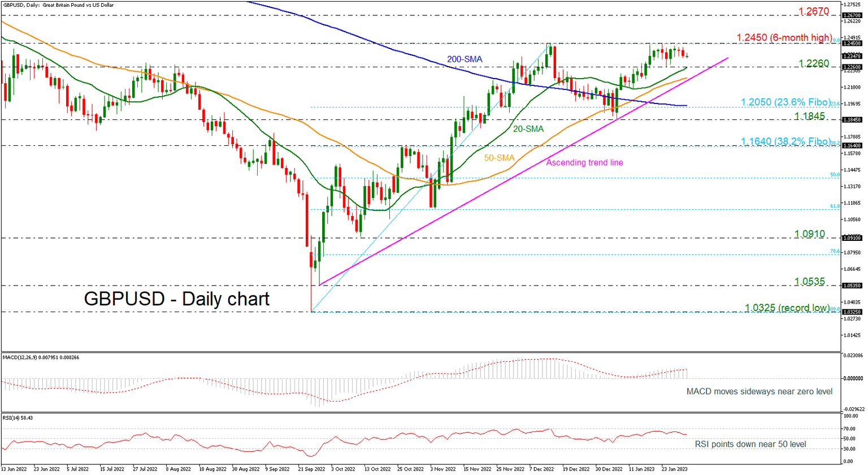Click the 1.0910 level label
868x475 pixels.
[x=809, y=234]
